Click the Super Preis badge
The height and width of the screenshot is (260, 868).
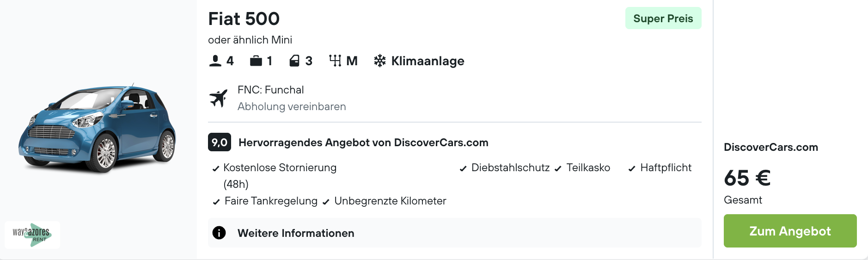[663, 19]
